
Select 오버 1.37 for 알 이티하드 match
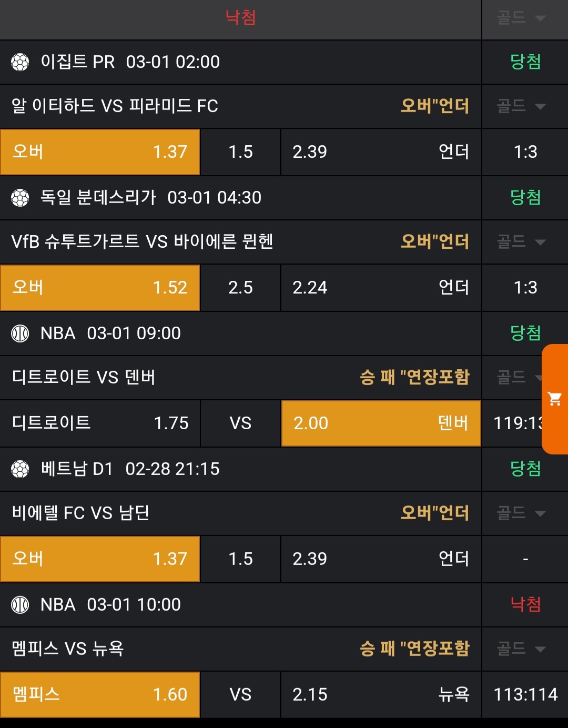click(100, 152)
